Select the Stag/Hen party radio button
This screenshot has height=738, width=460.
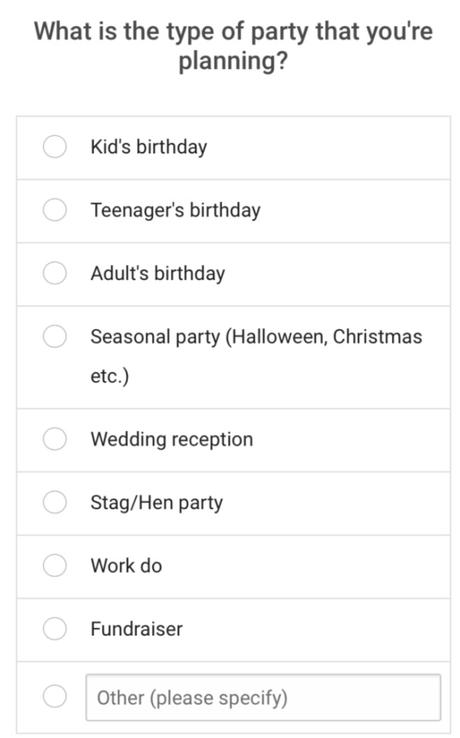click(x=55, y=502)
